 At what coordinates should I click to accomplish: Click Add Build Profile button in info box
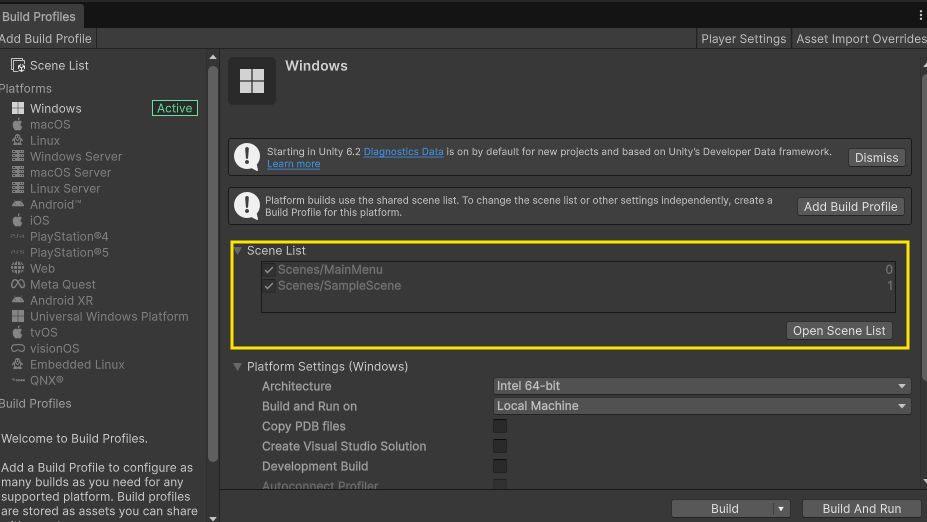point(850,207)
